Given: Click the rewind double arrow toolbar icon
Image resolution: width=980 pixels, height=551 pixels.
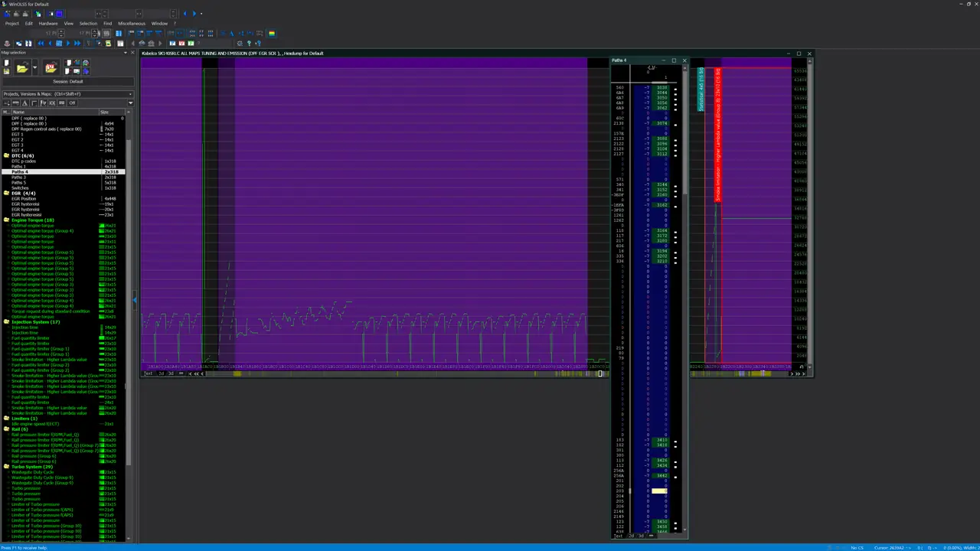Looking at the screenshot, I should (x=41, y=44).
